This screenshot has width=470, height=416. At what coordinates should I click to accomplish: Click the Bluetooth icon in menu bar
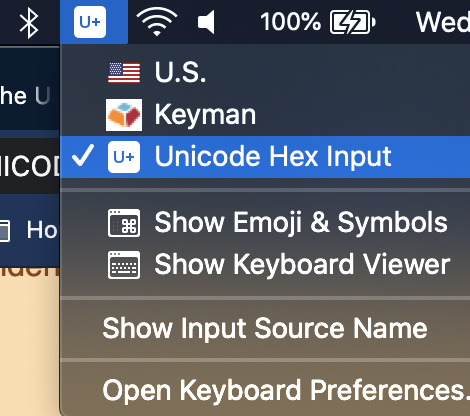[x=29, y=23]
